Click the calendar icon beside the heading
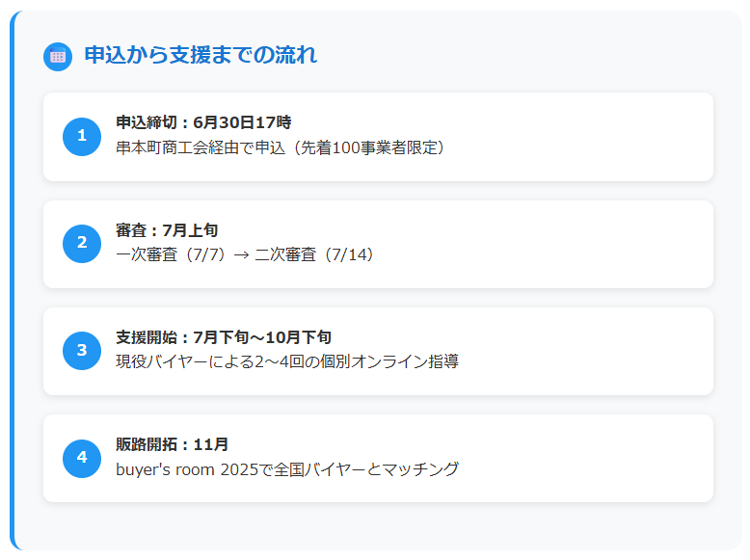 pyautogui.click(x=58, y=57)
